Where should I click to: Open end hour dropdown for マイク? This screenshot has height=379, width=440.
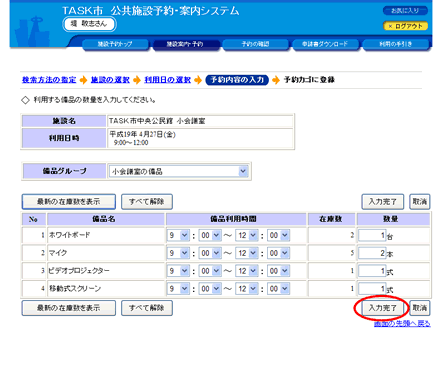click(247, 253)
